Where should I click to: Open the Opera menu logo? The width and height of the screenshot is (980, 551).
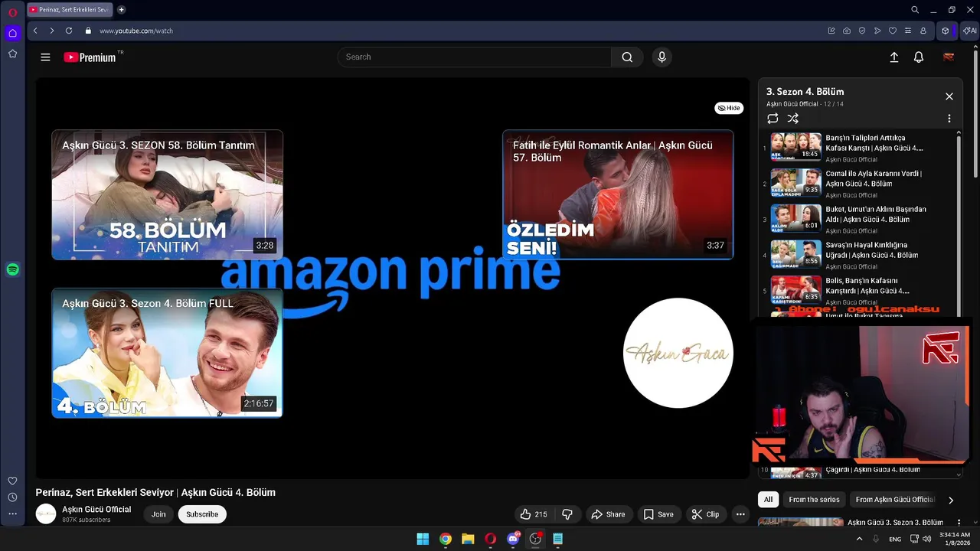(12, 12)
